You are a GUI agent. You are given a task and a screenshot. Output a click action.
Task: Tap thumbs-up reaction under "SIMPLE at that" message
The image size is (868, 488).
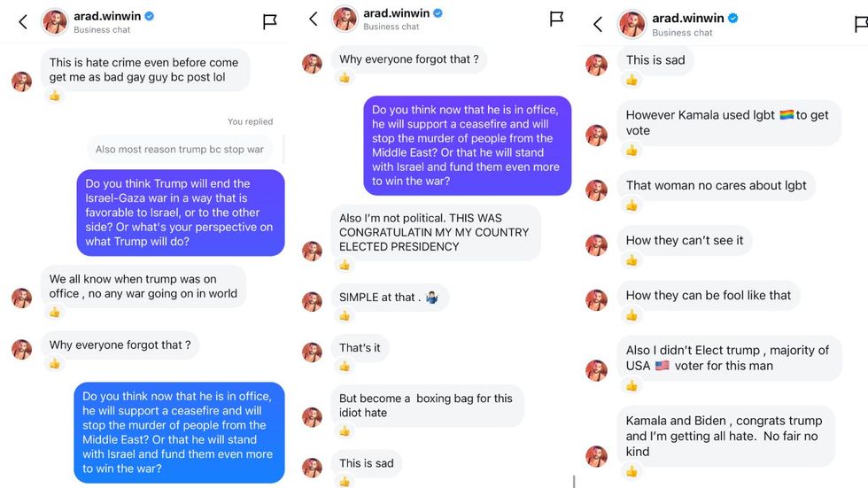[345, 315]
